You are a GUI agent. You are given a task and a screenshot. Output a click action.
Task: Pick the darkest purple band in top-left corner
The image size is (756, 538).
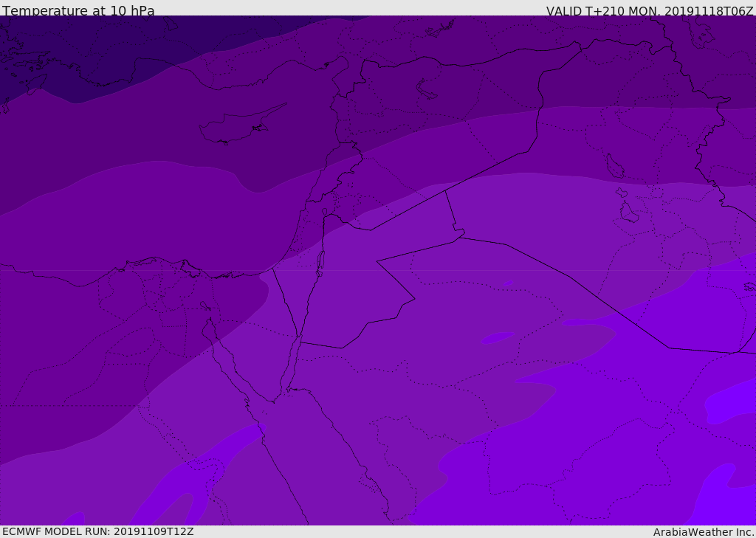click(x=97, y=48)
